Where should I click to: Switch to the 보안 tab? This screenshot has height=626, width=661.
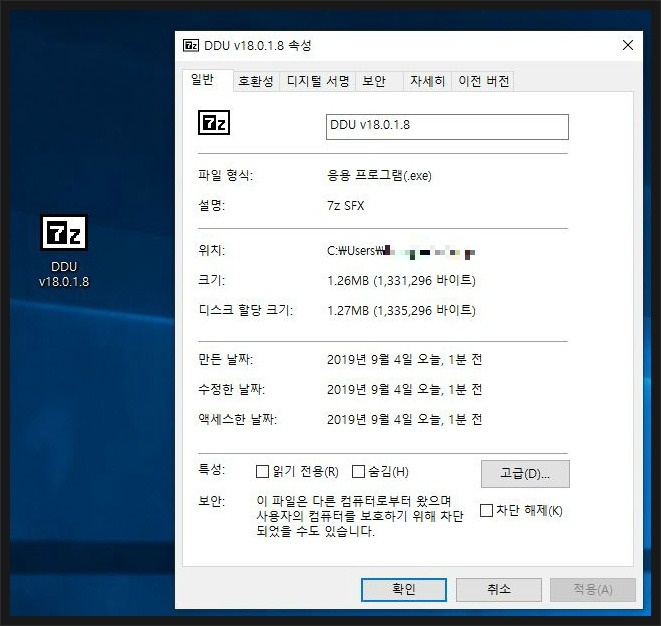tap(379, 81)
